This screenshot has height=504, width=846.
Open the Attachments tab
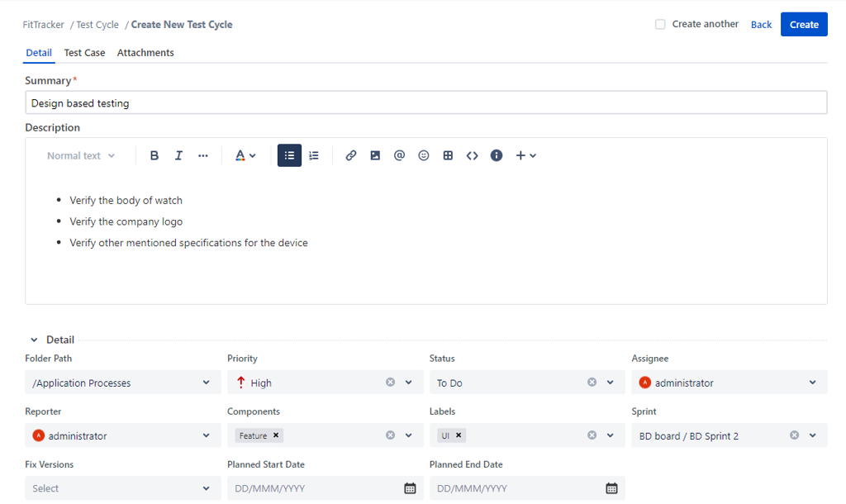pyautogui.click(x=145, y=52)
